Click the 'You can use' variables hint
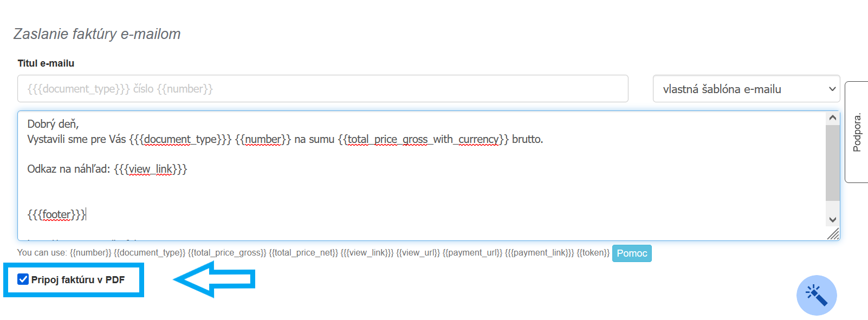Viewport: 868px width, 320px height. [x=313, y=253]
